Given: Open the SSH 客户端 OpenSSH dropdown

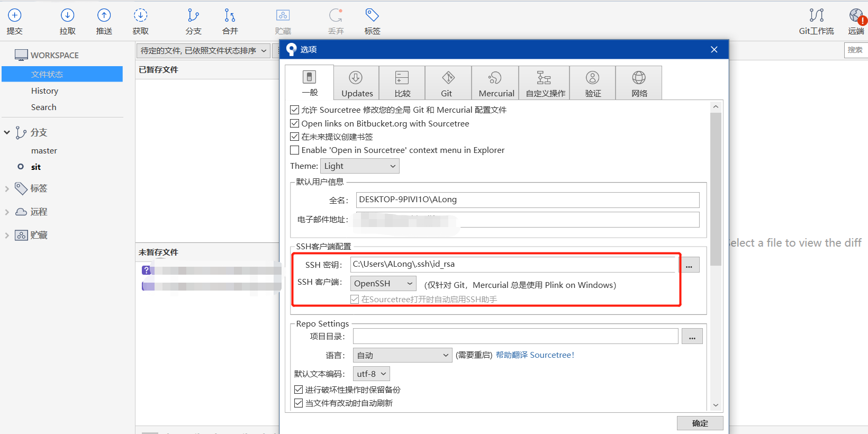Looking at the screenshot, I should click(x=383, y=284).
